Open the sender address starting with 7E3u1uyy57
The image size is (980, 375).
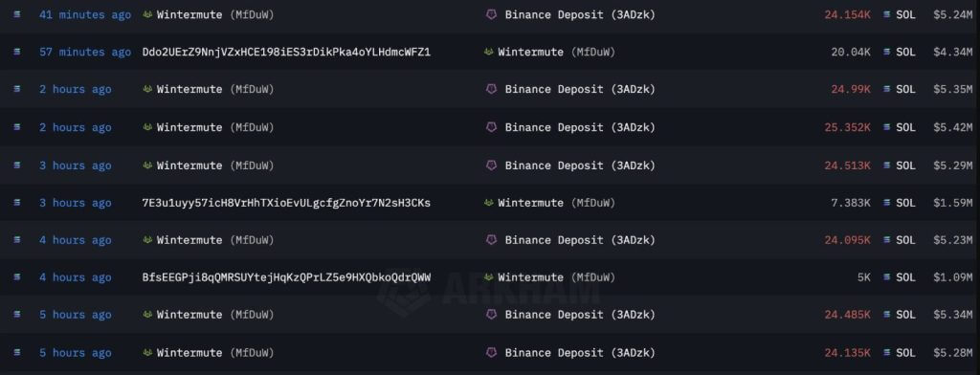pos(286,203)
